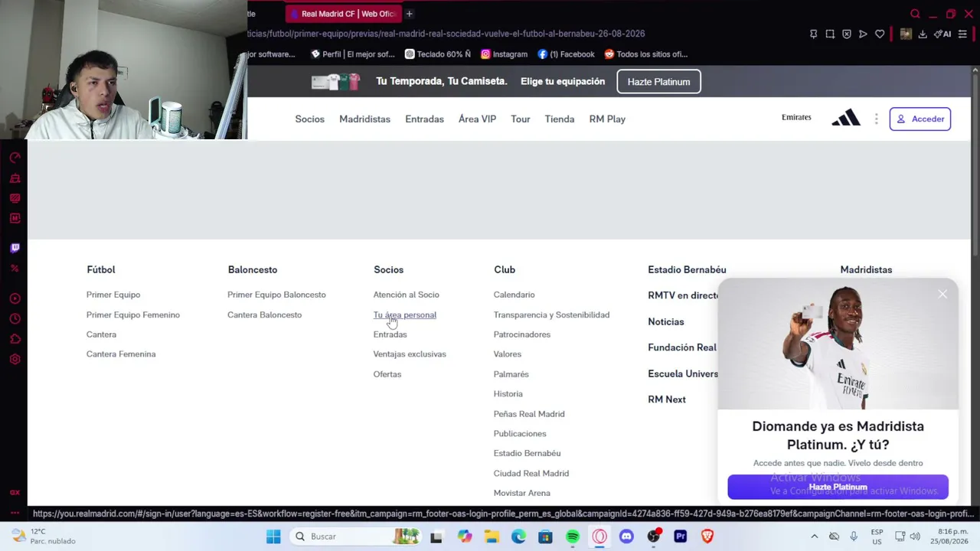Show hidden icons in the system tray
The image size is (980, 551).
click(x=814, y=536)
